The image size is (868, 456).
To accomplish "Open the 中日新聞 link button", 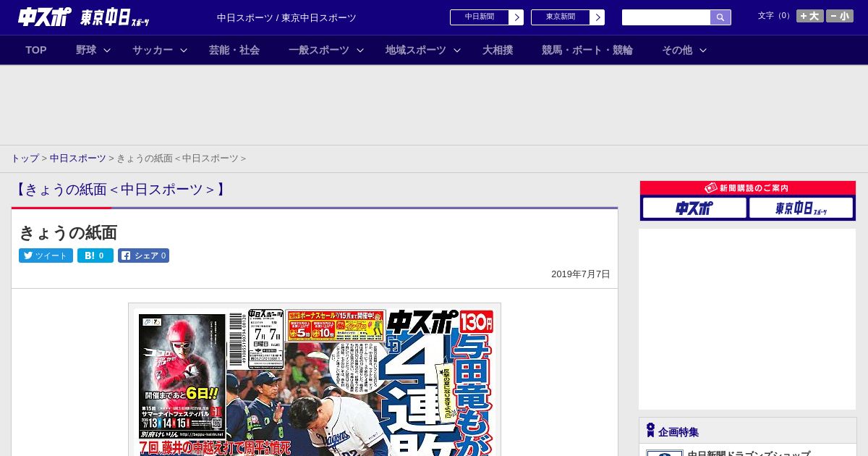I will tap(480, 17).
